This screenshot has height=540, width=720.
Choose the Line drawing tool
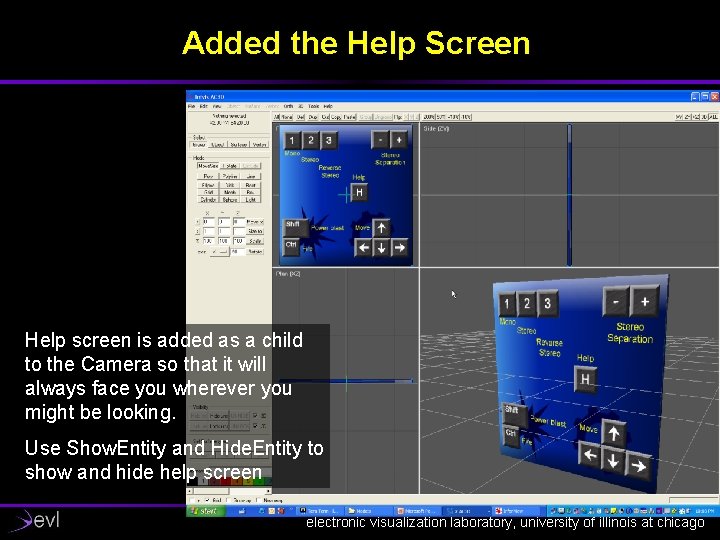(x=251, y=176)
